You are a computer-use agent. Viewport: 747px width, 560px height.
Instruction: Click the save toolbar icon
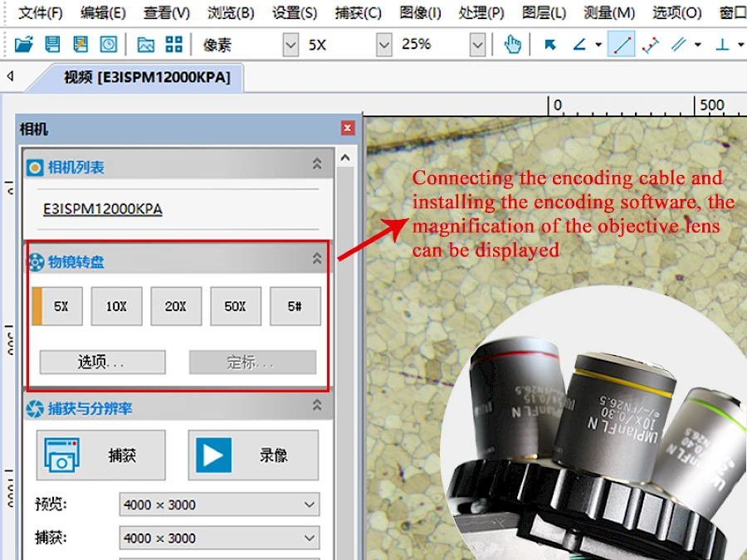52,44
